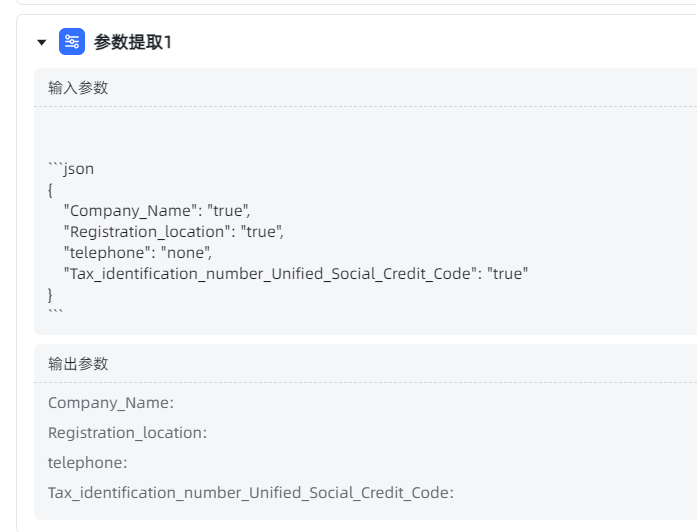Click the Company_Name output field
This screenshot has width=697, height=532.
111,403
